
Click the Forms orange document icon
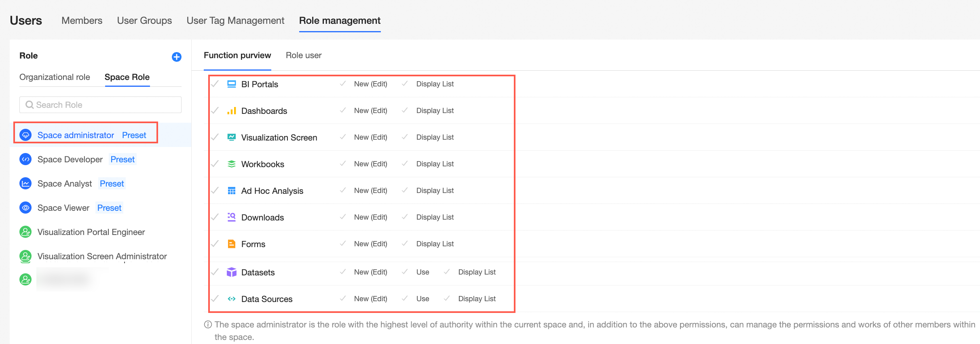pyautogui.click(x=231, y=244)
